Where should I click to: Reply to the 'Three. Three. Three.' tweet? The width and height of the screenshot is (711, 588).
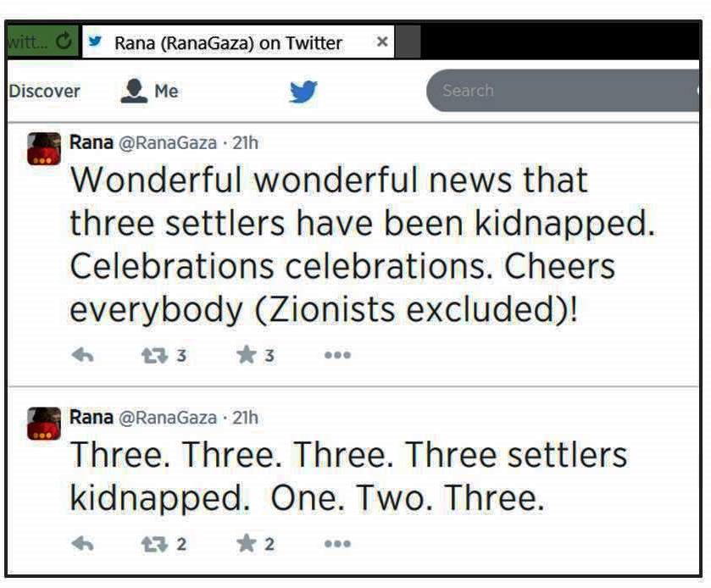click(82, 543)
